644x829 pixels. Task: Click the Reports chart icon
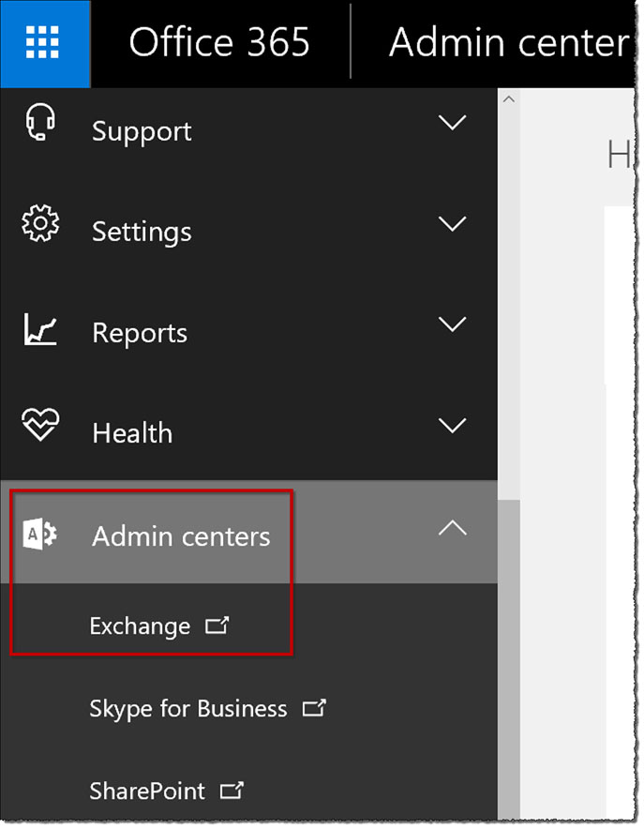(x=39, y=329)
